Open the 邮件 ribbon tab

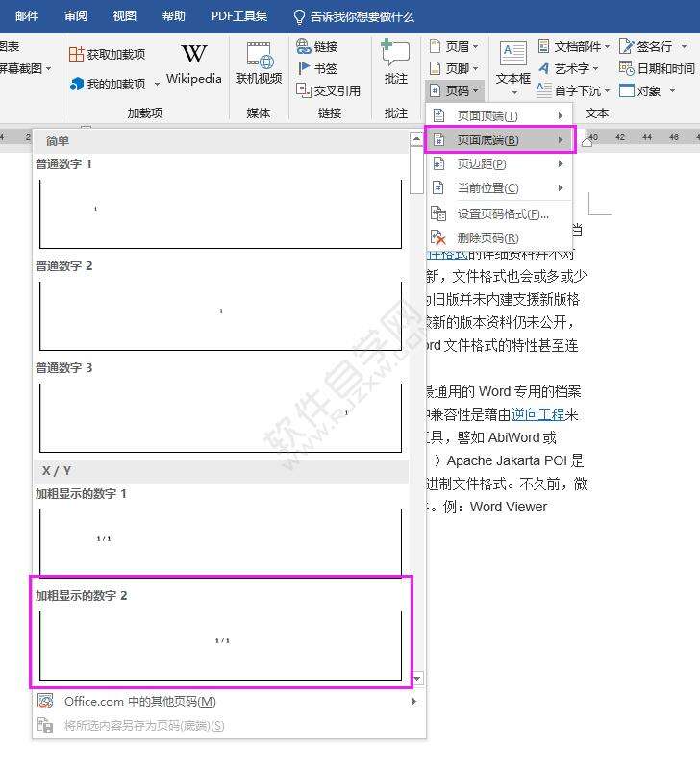click(27, 16)
